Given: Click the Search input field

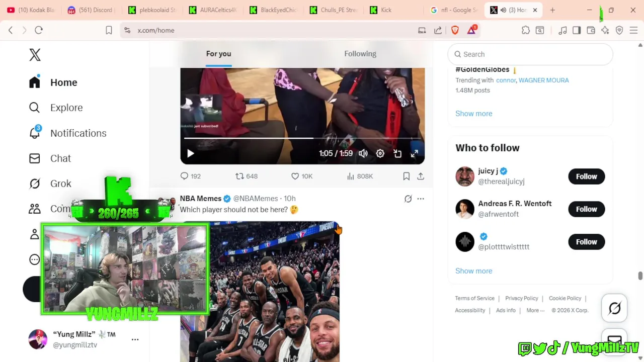Looking at the screenshot, I should pyautogui.click(x=530, y=54).
